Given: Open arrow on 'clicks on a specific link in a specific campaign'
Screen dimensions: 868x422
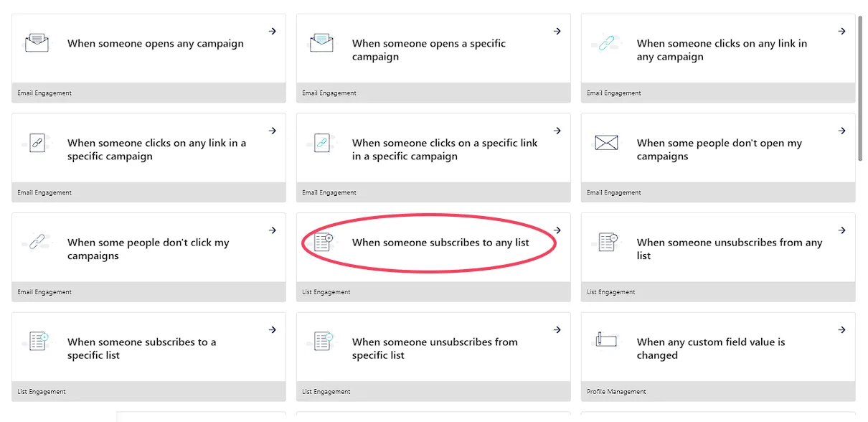Looking at the screenshot, I should (x=557, y=131).
